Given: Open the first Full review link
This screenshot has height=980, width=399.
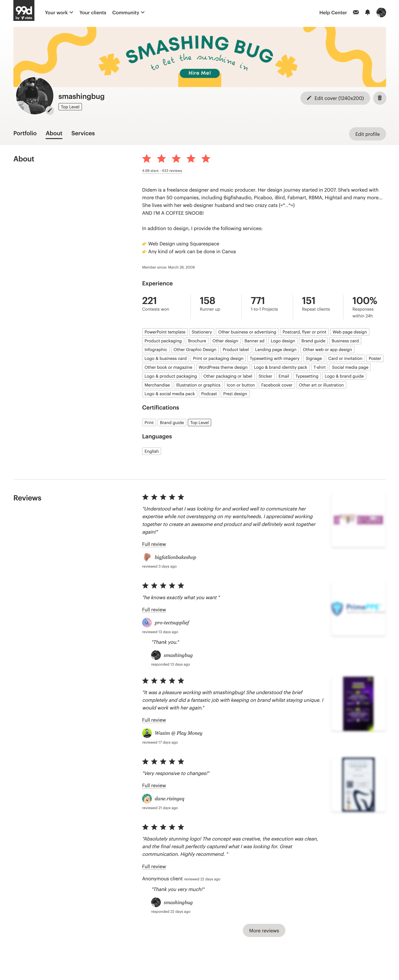Looking at the screenshot, I should pyautogui.click(x=154, y=544).
